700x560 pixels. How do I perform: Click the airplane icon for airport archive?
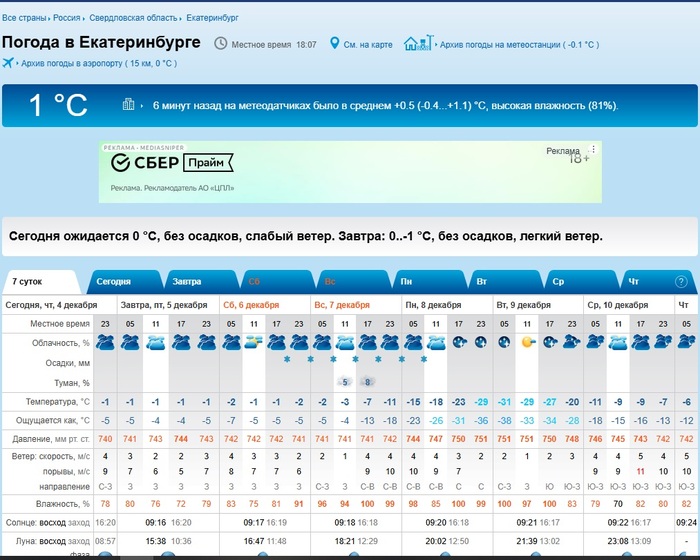coord(9,63)
